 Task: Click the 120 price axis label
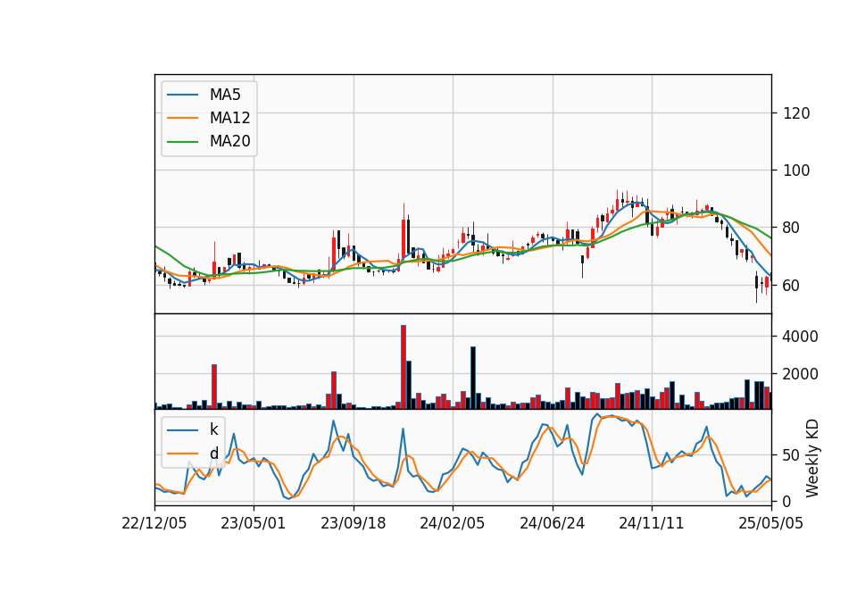click(796, 113)
